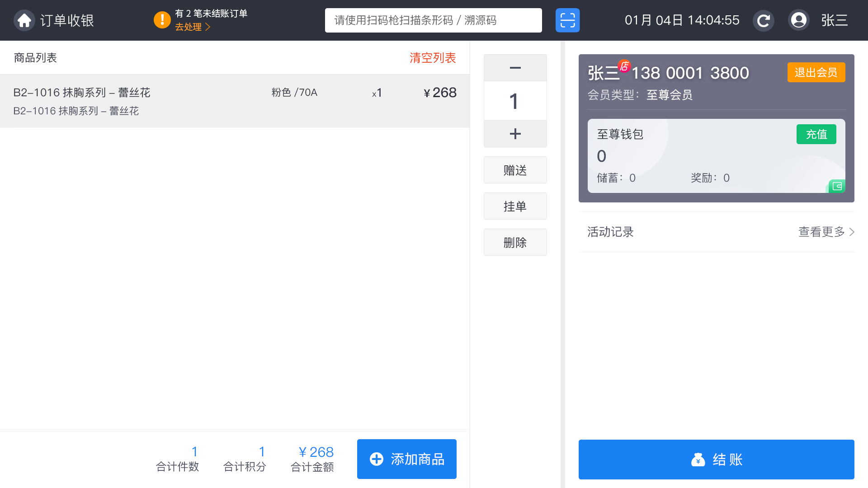Click the 添加商品 add product button
The width and height of the screenshot is (868, 488).
[406, 459]
